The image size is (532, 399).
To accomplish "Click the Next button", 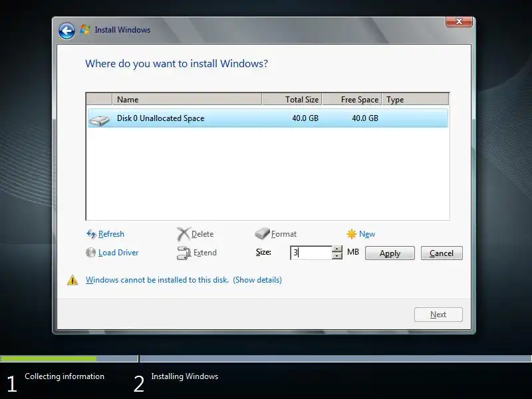I will pyautogui.click(x=438, y=315).
